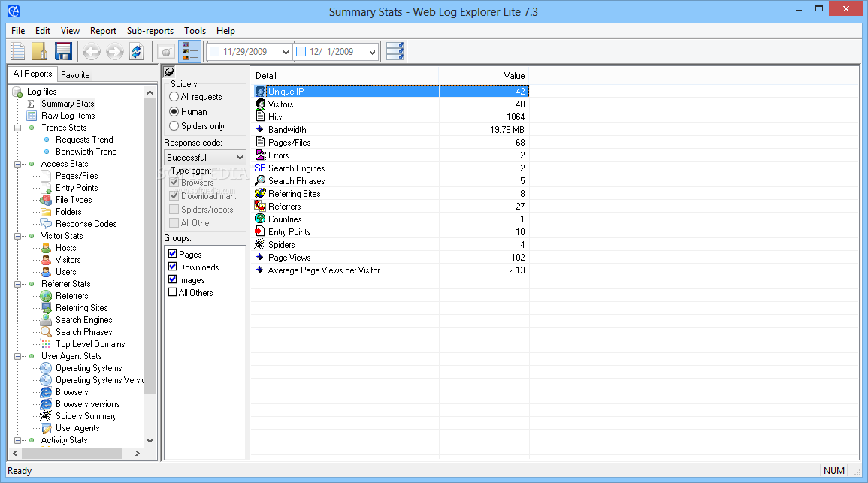
Task: Open File Types report in tree
Action: (74, 200)
